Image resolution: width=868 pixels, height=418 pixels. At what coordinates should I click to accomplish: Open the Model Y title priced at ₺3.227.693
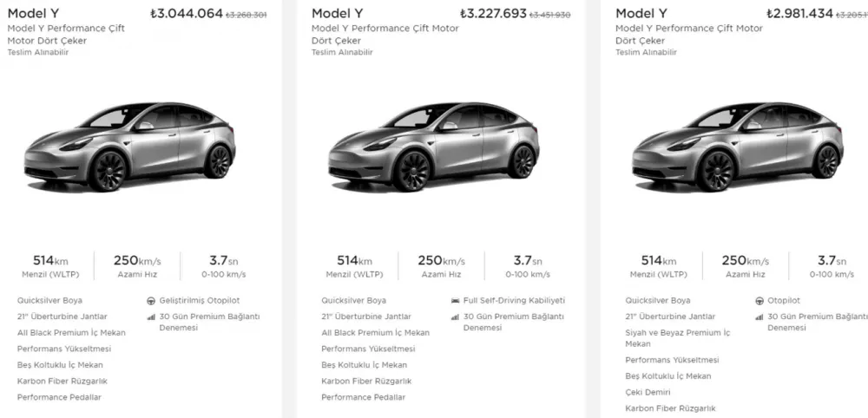pos(337,13)
